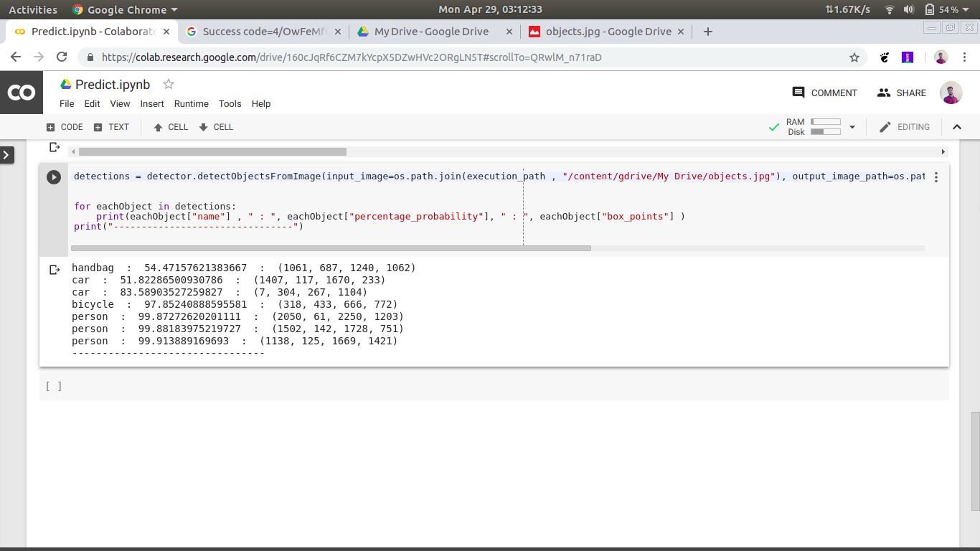The width and height of the screenshot is (980, 551).
Task: Open the cell's three-dot options menu
Action: click(936, 177)
